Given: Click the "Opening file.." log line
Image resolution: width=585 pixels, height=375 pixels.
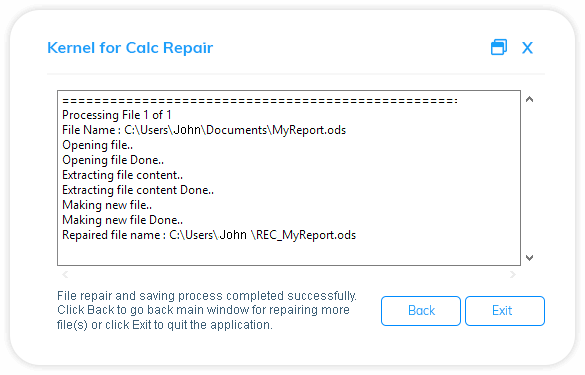Looking at the screenshot, I should click(97, 145).
